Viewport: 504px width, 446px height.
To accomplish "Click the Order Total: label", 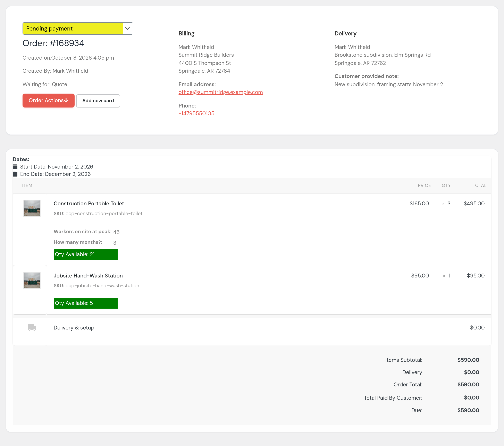I will click(x=408, y=385).
